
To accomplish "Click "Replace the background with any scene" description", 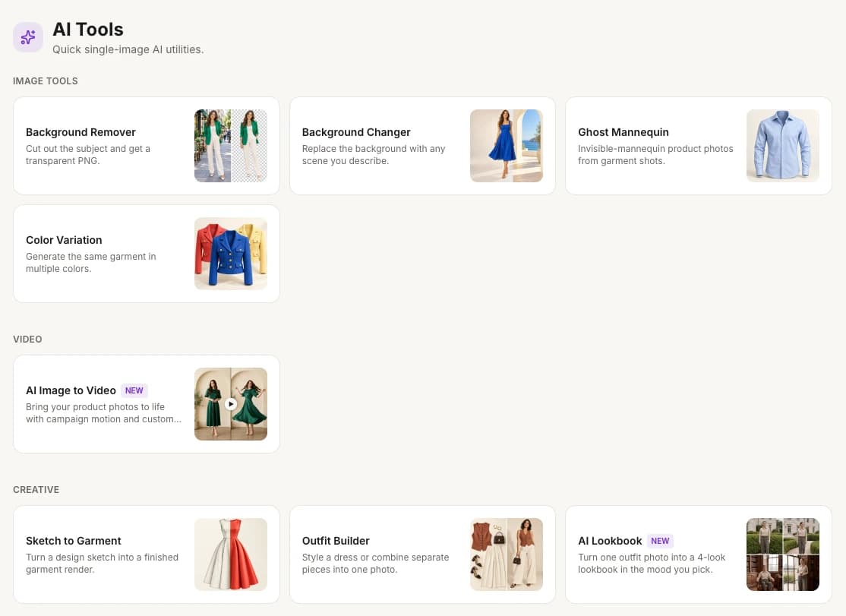I will click(x=374, y=155).
